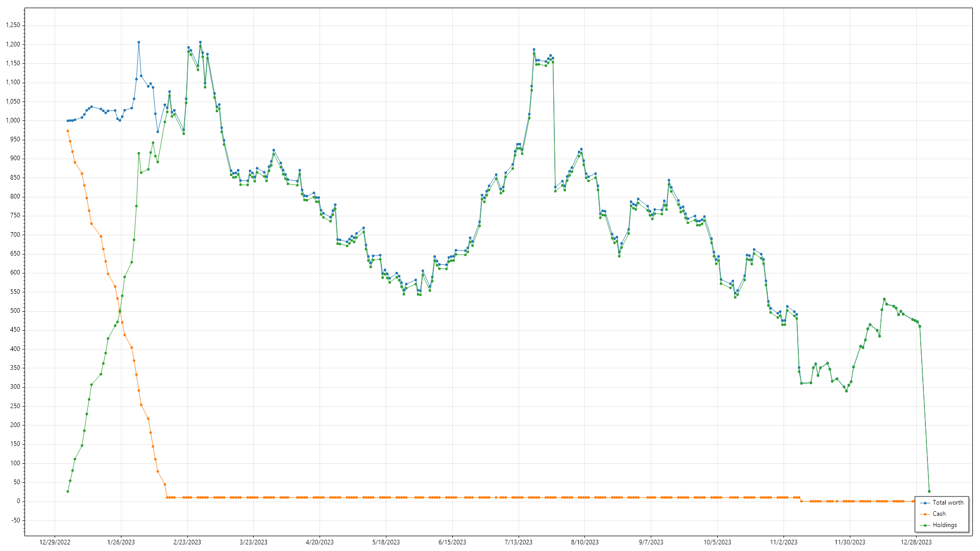Click the 7/13/2023 date axis label
The image size is (980, 551).
pos(518,542)
